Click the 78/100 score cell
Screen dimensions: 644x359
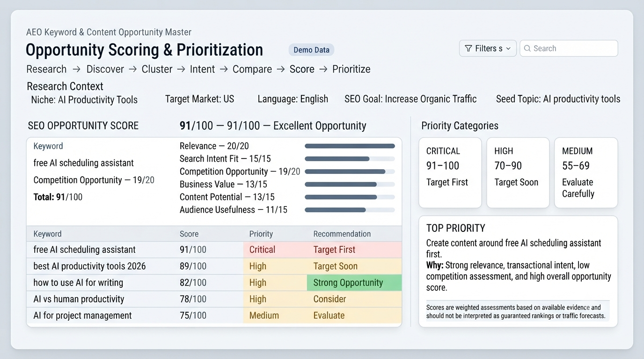193,299
